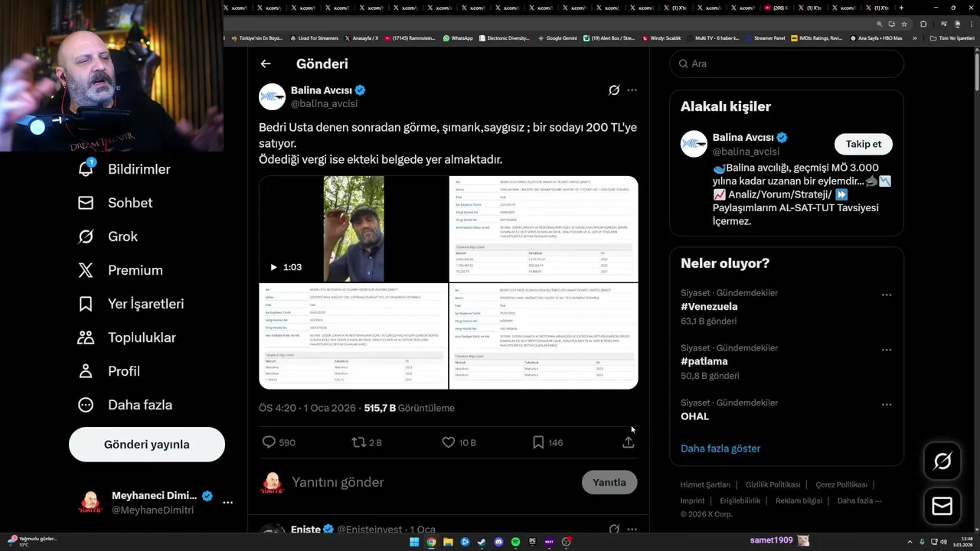The height and width of the screenshot is (551, 980).
Task: Open Bildirimler notifications in sidebar
Action: (x=124, y=169)
